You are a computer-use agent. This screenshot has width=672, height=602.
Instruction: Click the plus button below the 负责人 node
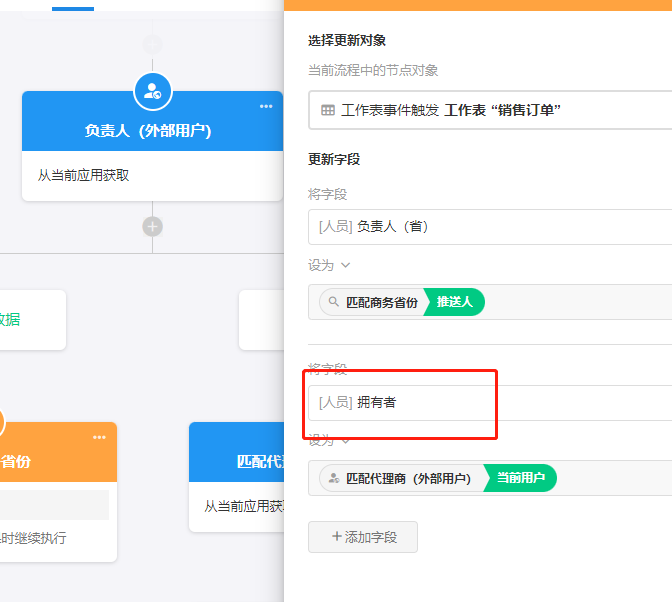[x=152, y=226]
